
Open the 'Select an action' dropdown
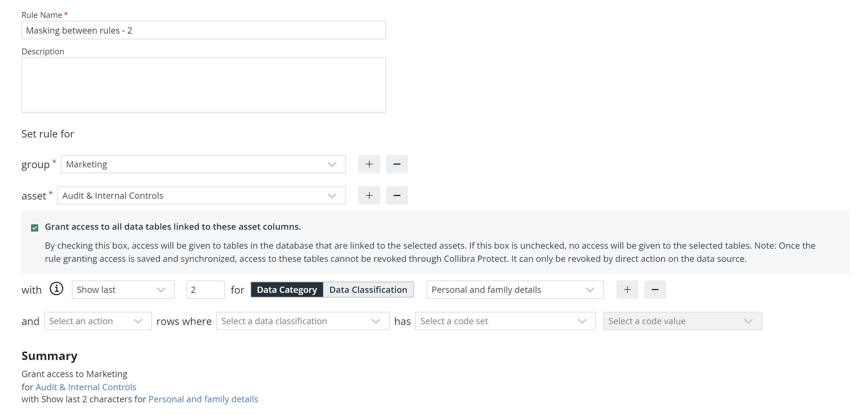98,321
